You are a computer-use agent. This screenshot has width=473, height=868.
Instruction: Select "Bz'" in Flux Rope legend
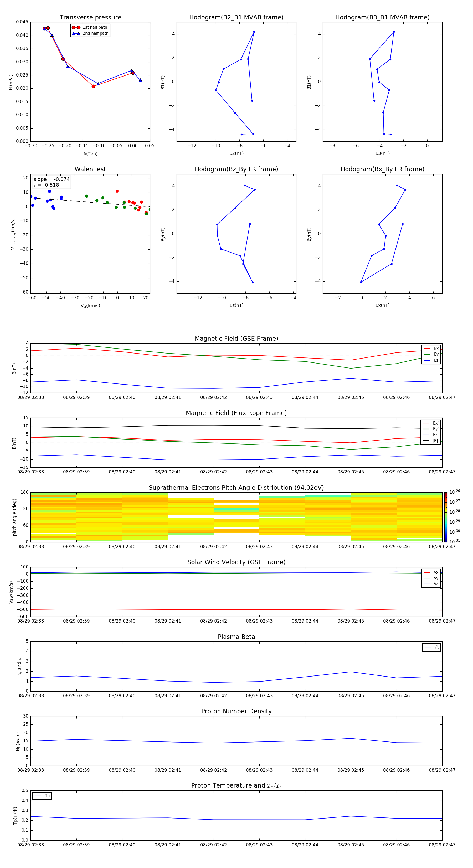tap(431, 435)
